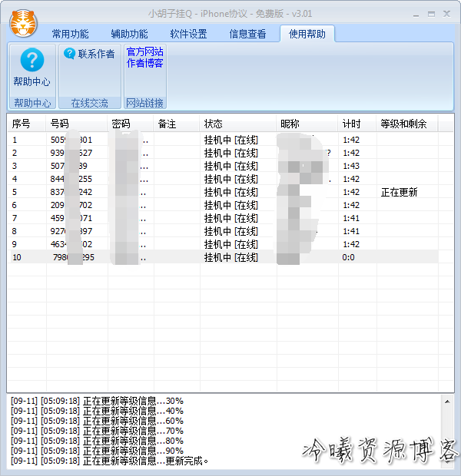Open the 软件设置 tab

click(188, 34)
